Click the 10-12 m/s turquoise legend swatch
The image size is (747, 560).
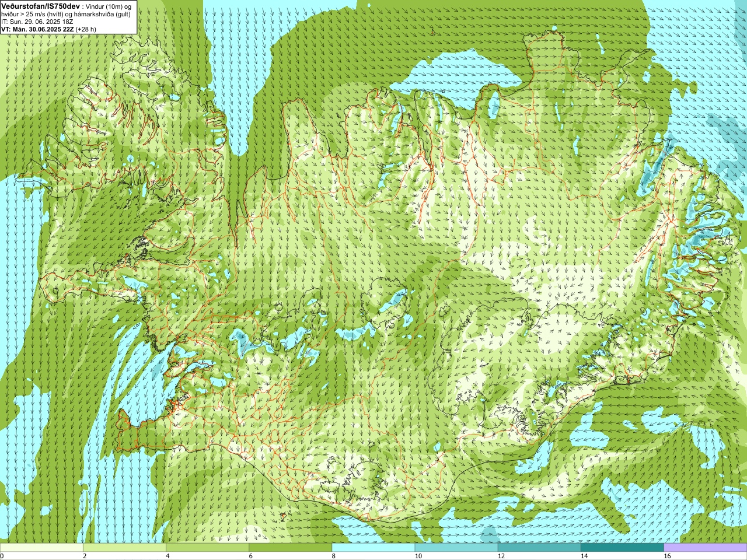tap(456, 548)
